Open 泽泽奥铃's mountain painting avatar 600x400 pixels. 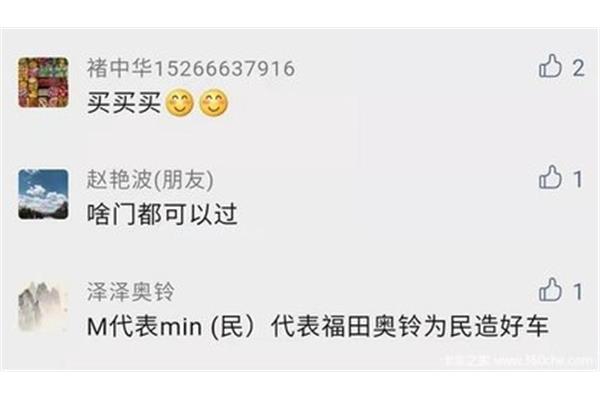click(43, 306)
